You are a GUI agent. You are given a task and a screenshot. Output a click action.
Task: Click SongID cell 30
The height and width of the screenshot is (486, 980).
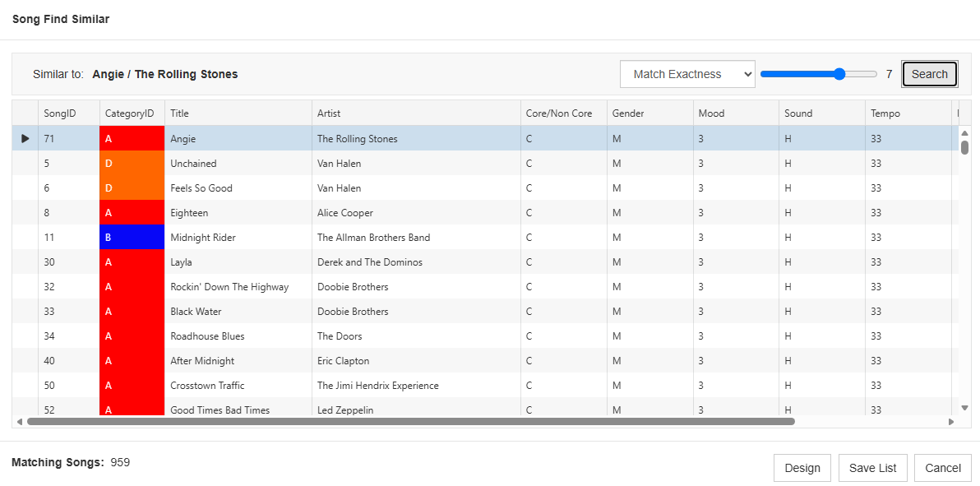[x=69, y=262]
